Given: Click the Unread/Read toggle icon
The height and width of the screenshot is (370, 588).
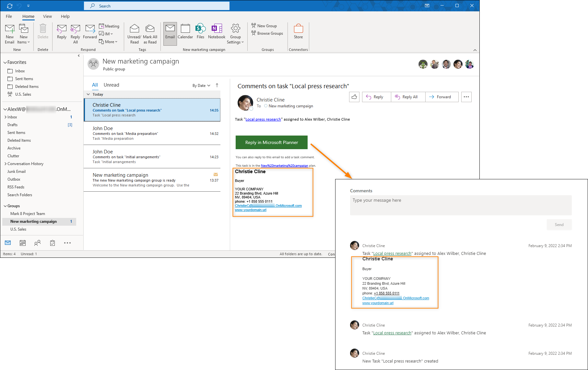Looking at the screenshot, I should click(134, 34).
